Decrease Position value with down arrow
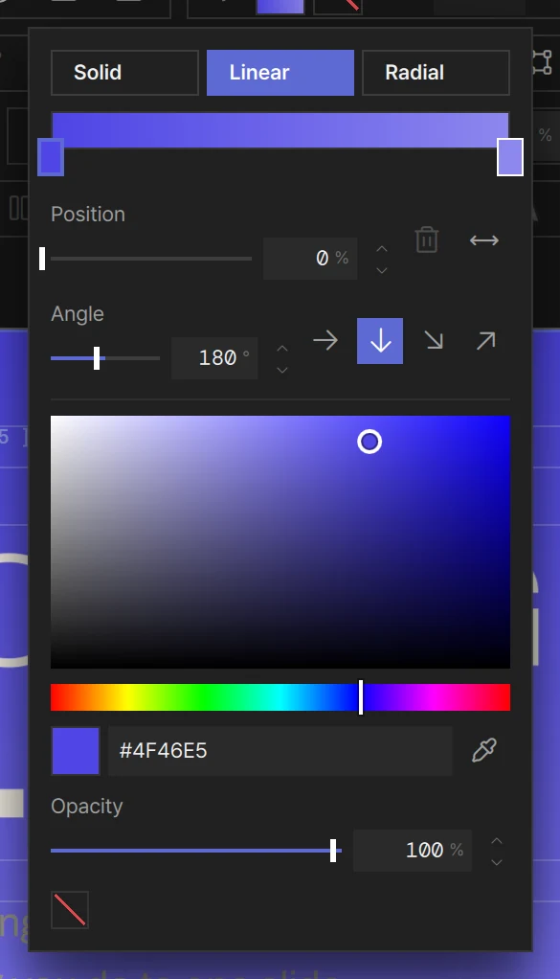This screenshot has width=560, height=979. coord(382,270)
